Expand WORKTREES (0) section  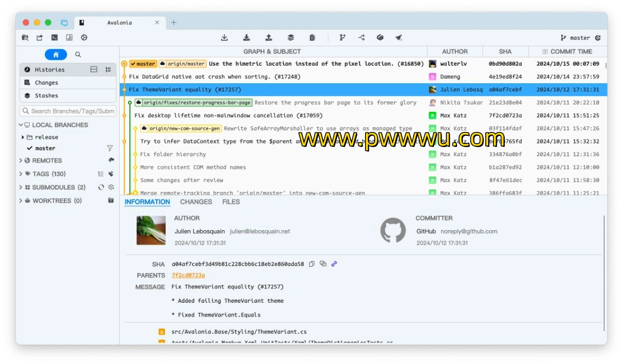21,200
